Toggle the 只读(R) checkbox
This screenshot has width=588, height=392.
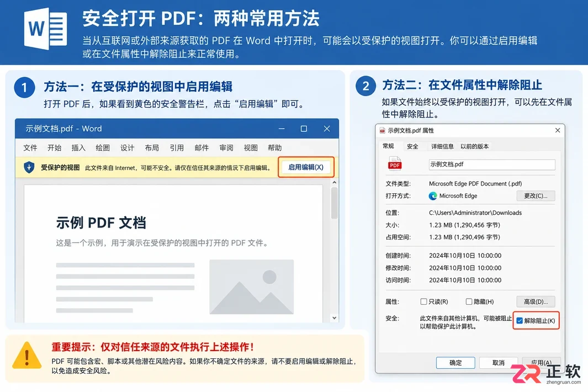coord(424,301)
